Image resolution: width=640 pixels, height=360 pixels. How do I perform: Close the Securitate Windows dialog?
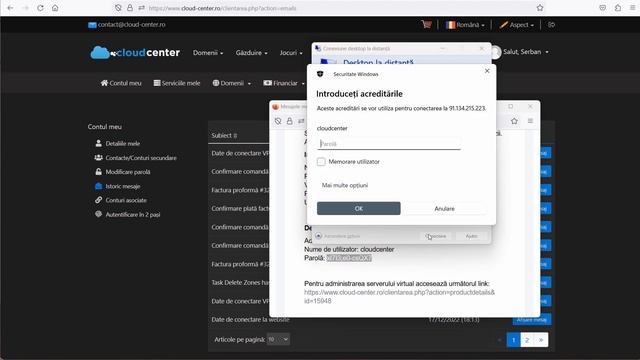pyautogui.click(x=487, y=71)
